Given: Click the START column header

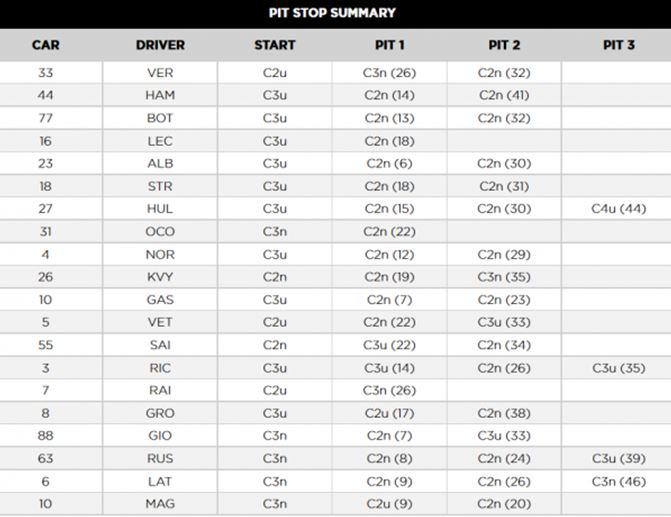Looking at the screenshot, I should click(275, 45).
